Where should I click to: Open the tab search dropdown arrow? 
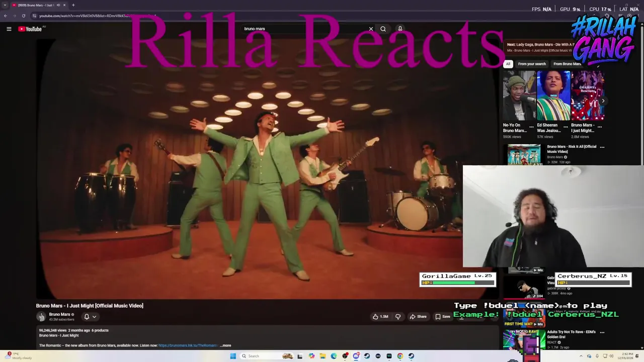5,5
